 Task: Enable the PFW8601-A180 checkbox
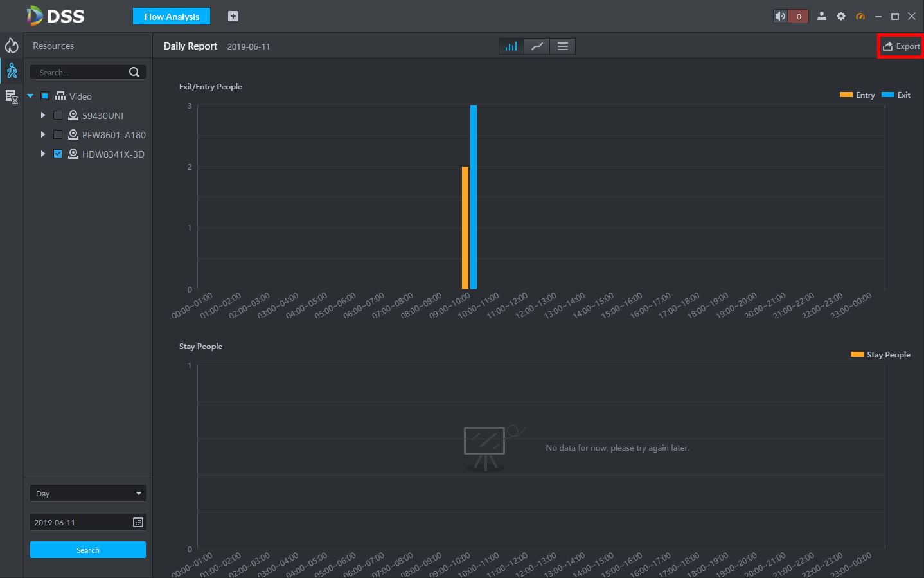(x=58, y=135)
